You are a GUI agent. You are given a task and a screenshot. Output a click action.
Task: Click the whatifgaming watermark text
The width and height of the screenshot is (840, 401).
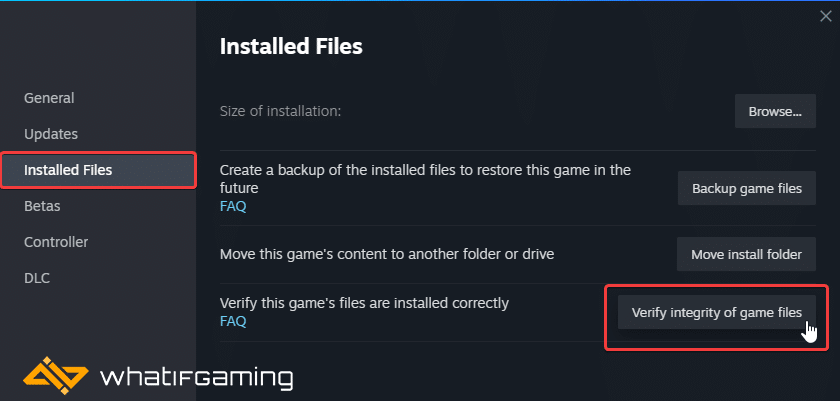pos(197,378)
